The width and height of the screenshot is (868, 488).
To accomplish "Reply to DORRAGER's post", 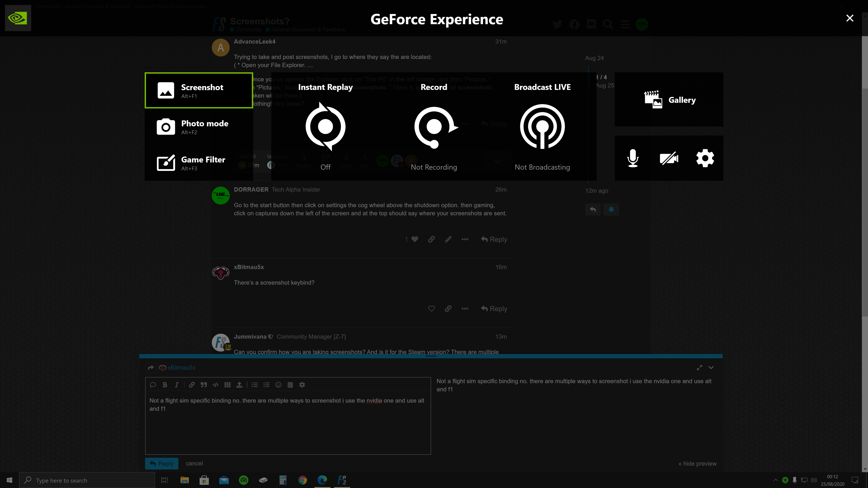I will [494, 239].
